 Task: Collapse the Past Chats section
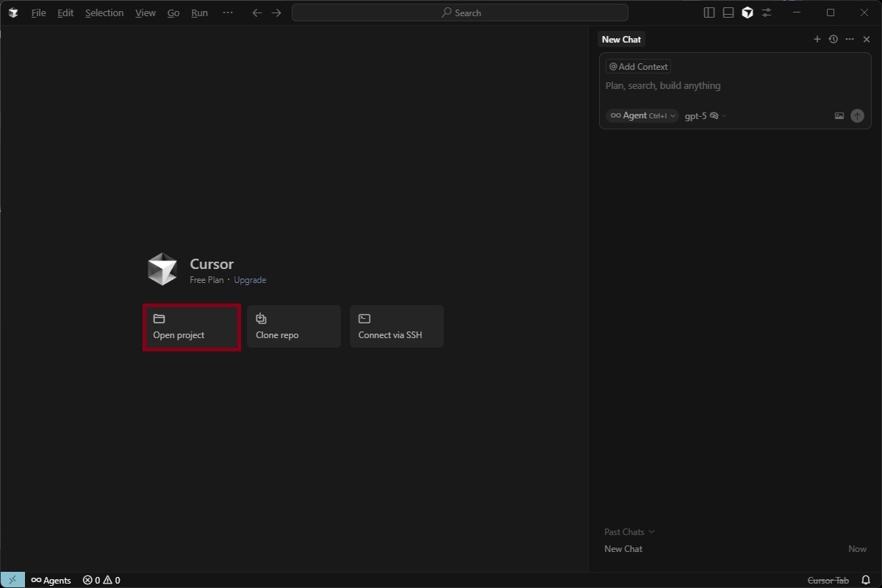point(629,532)
